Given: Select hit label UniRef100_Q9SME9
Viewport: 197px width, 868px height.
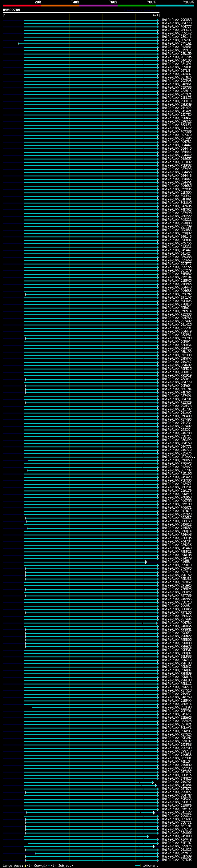Looking at the screenshot, I should tap(177, 565).
